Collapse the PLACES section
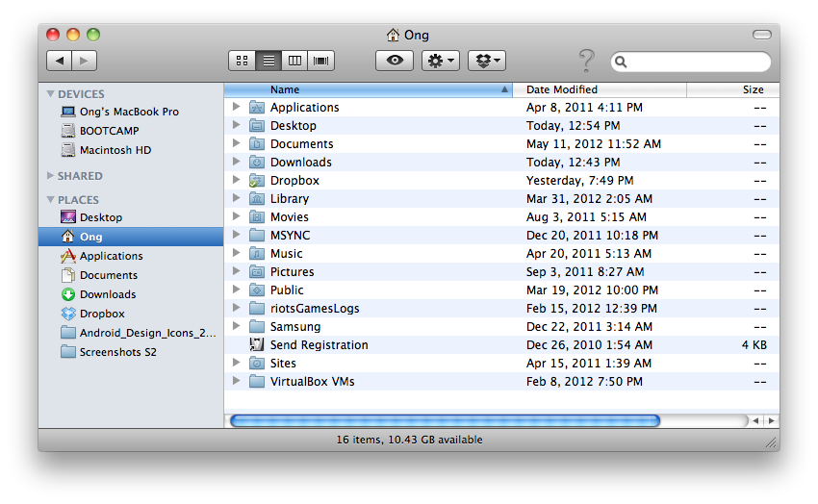818x504 pixels. [51, 200]
